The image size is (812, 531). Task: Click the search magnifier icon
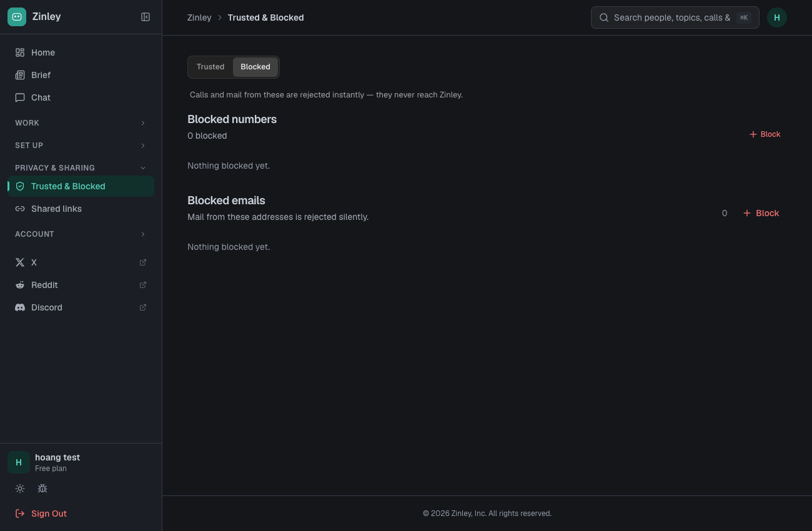(x=604, y=17)
